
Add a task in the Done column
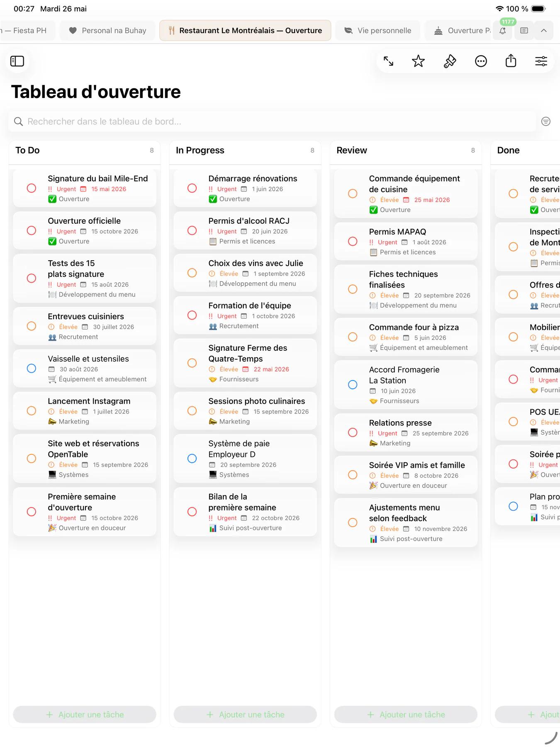[528, 715]
